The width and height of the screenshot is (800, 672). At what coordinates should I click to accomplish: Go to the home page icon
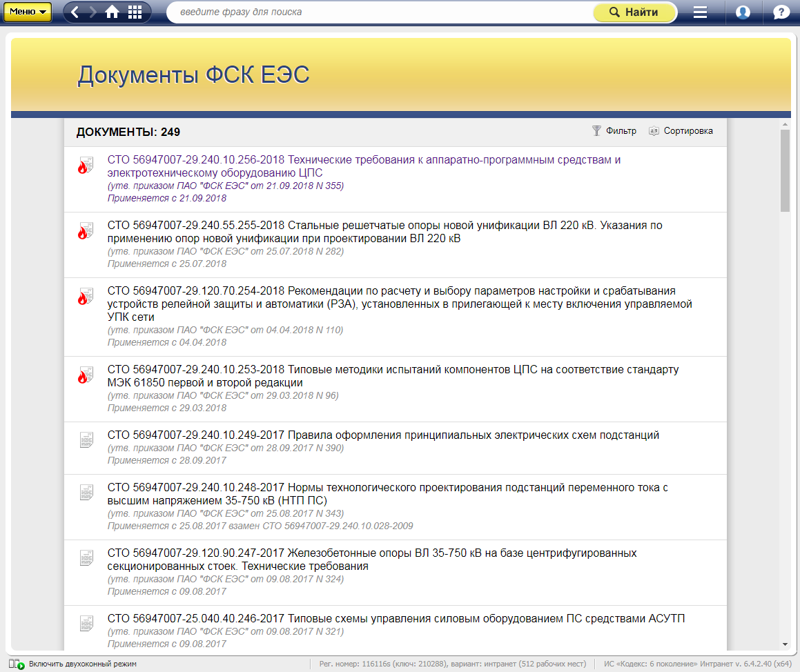click(x=113, y=12)
